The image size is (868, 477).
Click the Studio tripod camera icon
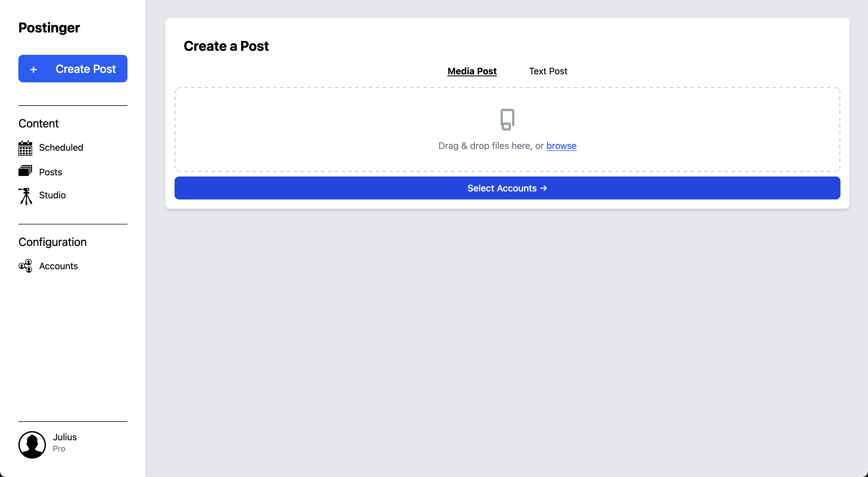point(25,196)
